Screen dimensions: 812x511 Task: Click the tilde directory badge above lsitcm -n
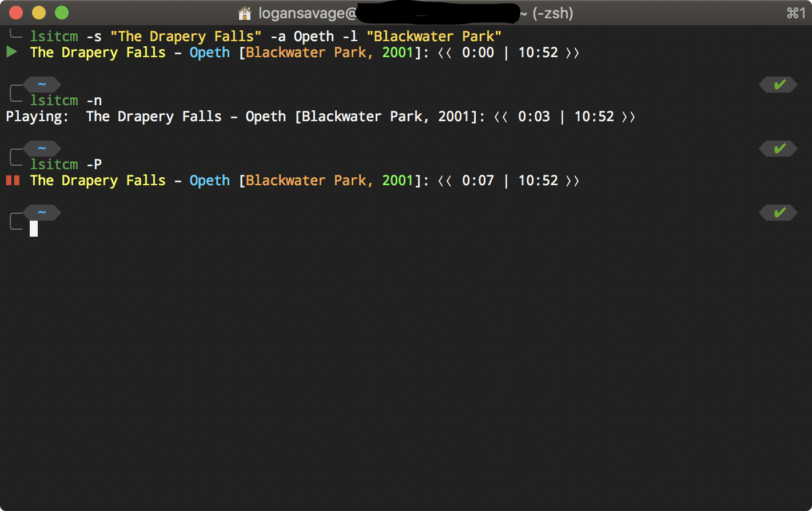[42, 85]
